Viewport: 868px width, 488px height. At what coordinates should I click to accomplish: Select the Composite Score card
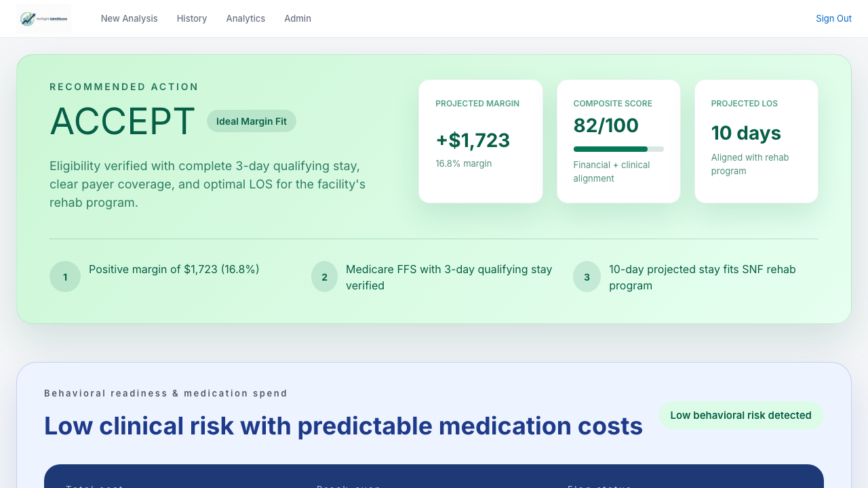pyautogui.click(x=618, y=141)
